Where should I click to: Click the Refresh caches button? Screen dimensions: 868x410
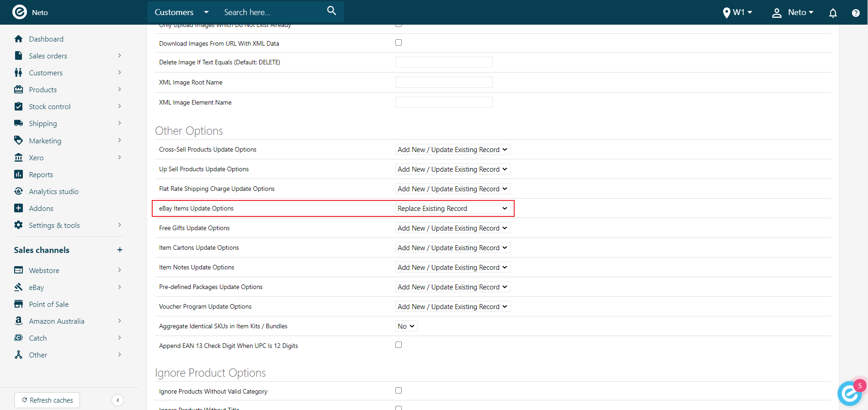47,400
